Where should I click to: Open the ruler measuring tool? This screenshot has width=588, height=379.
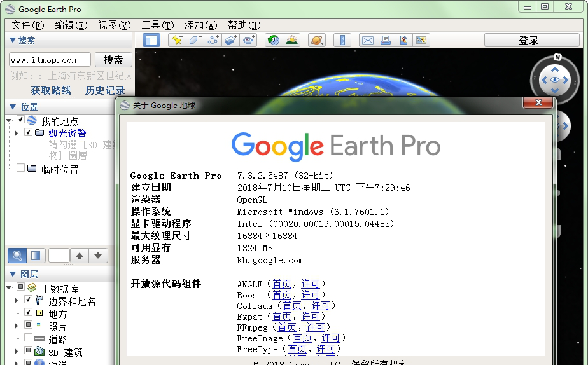point(342,40)
